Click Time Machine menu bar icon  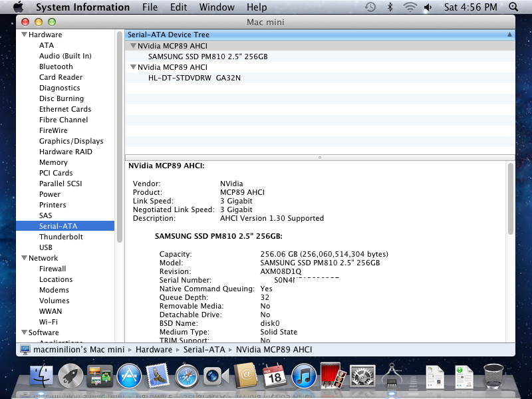[x=370, y=7]
